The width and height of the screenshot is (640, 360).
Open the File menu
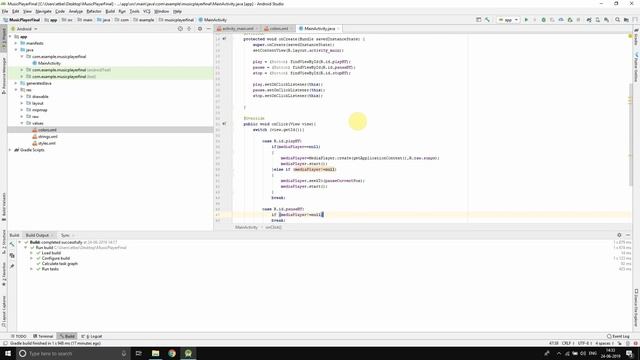[5, 11]
